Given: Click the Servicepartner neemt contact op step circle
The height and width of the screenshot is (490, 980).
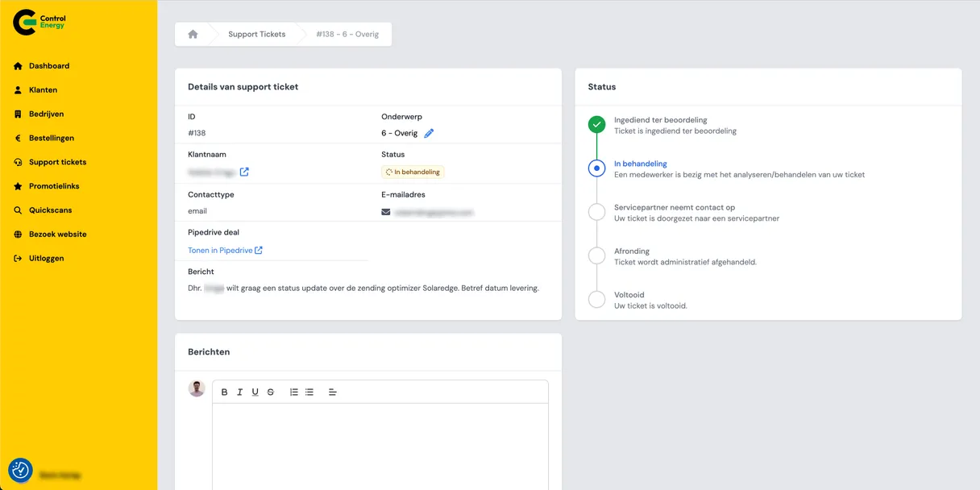Looking at the screenshot, I should click(x=596, y=212).
